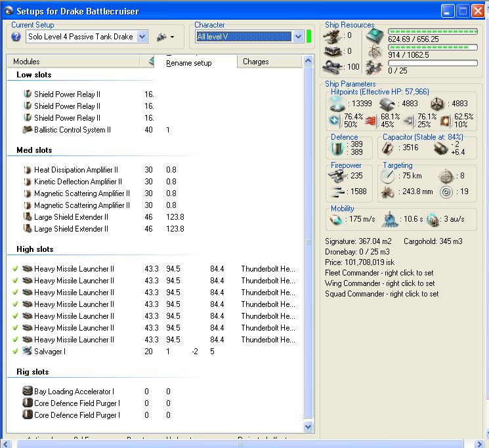Click the max velocity icon

pos(336,219)
